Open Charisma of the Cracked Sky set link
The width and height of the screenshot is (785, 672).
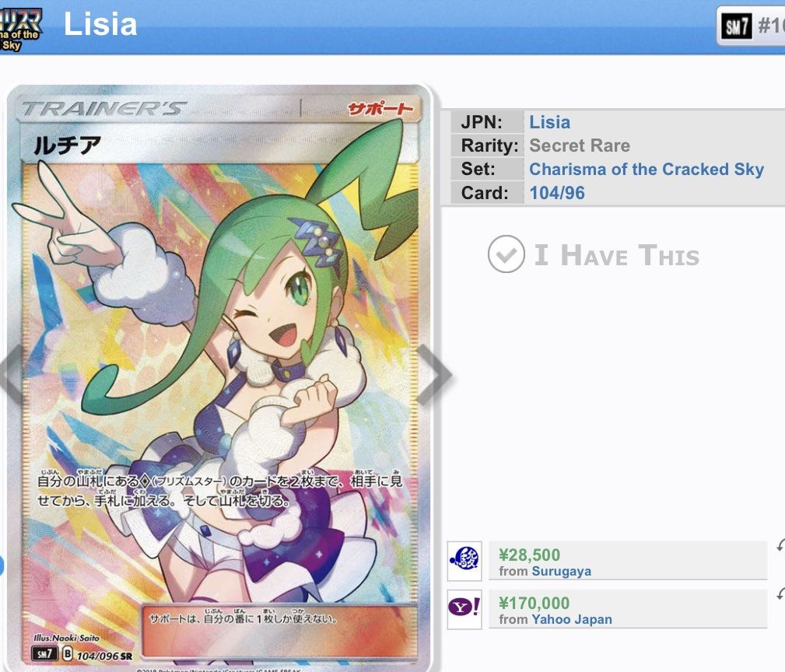pos(647,169)
